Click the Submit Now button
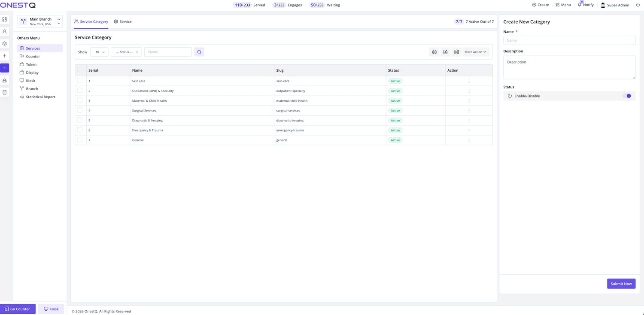Image resolution: width=644 pixels, height=315 pixels. click(621, 284)
